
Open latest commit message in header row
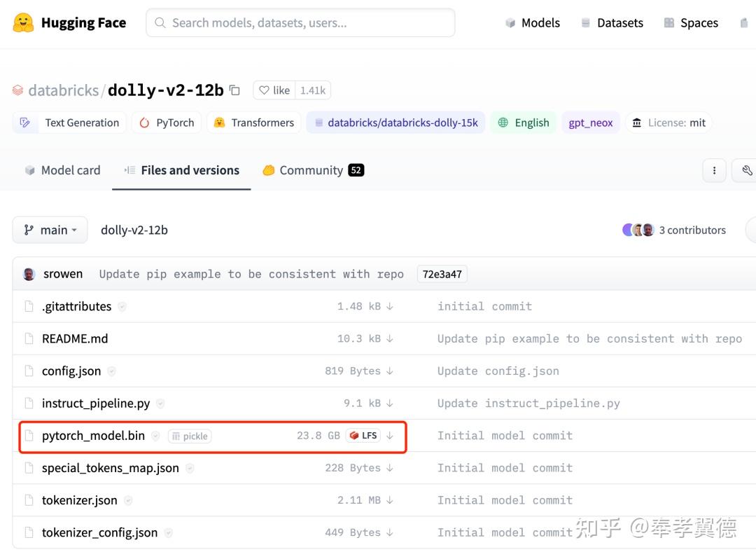coord(251,274)
